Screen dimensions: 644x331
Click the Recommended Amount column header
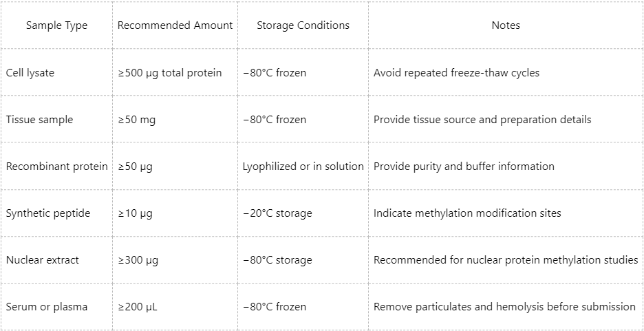[x=175, y=25]
